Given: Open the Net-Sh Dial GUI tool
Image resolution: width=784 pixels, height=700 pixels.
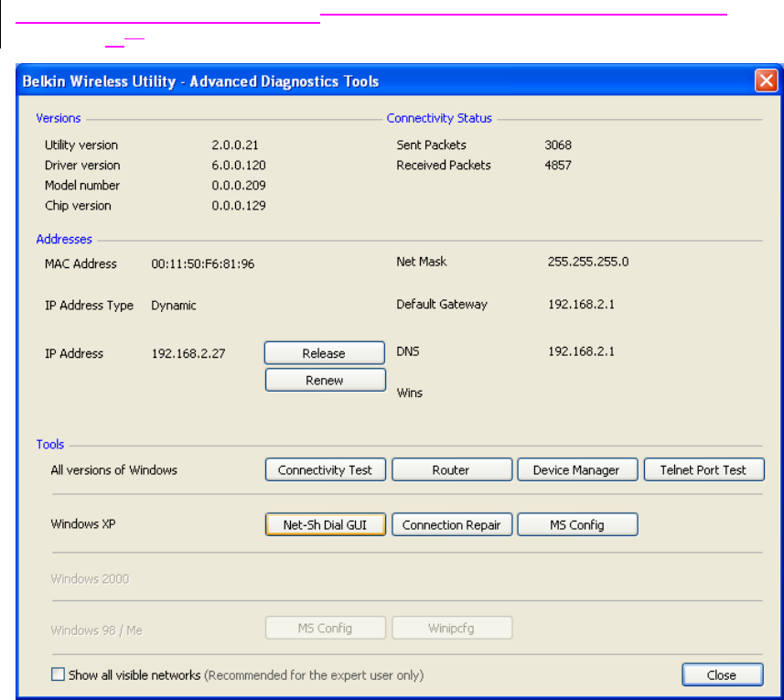Looking at the screenshot, I should click(325, 525).
